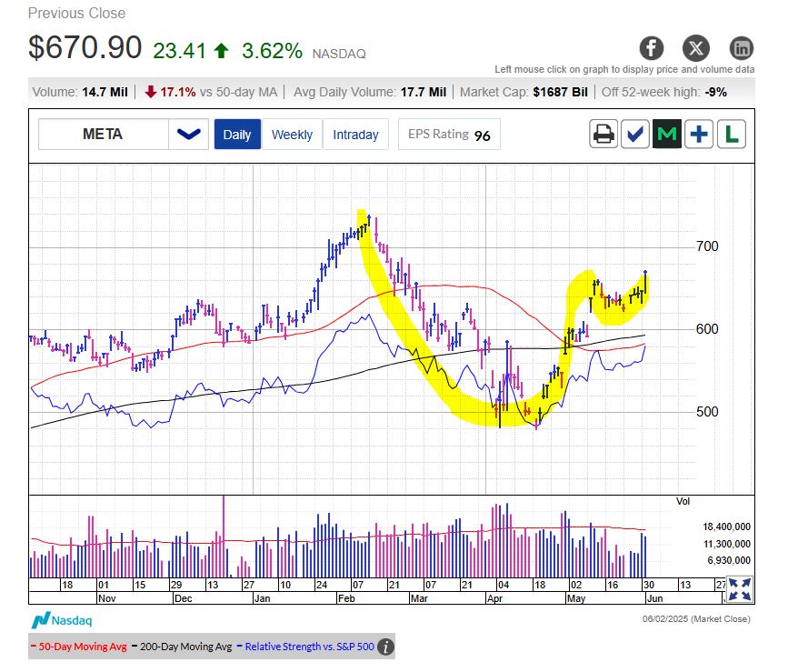This screenshot has width=788, height=672.
Task: Click the blue plus icon
Action: pyautogui.click(x=699, y=135)
